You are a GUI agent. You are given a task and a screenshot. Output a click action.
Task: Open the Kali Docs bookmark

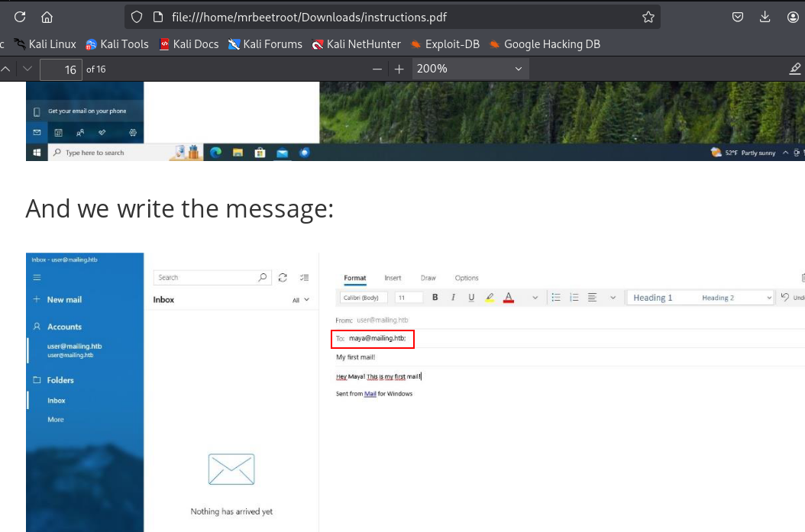point(189,44)
